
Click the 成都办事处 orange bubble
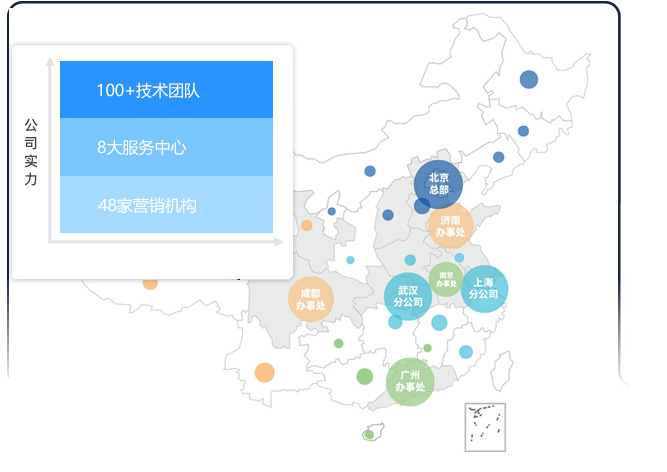[x=311, y=300]
